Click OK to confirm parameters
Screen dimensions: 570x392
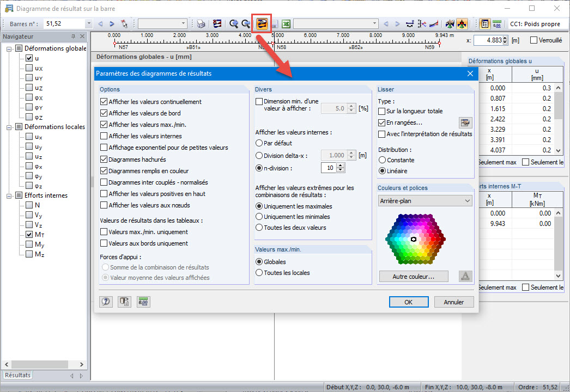[409, 302]
